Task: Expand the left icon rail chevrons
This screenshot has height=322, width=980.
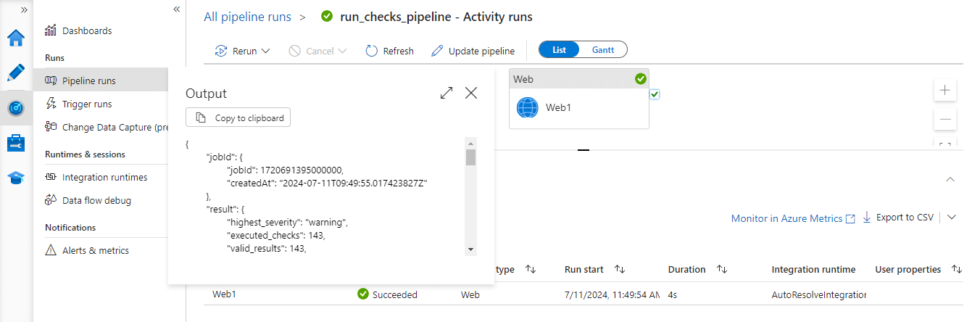Action: [24, 9]
